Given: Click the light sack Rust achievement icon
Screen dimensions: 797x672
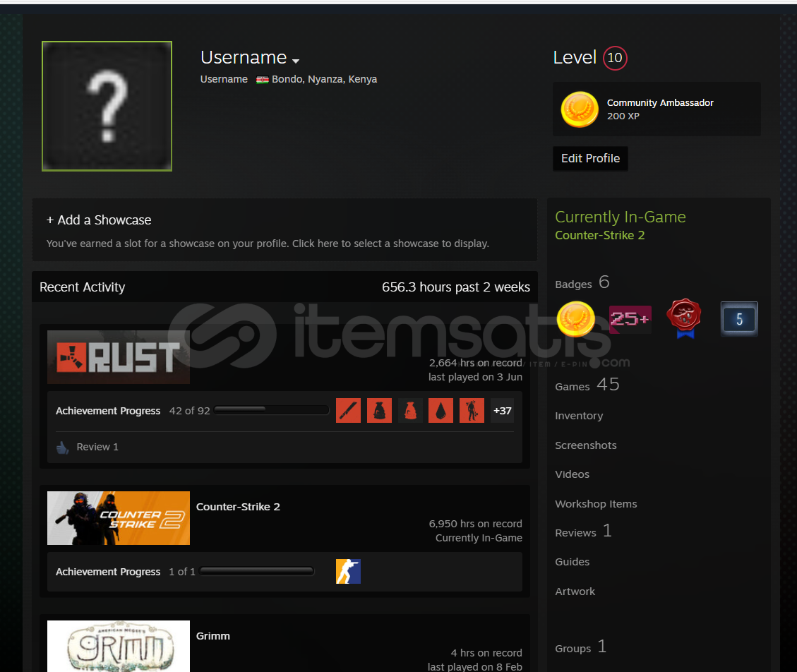Looking at the screenshot, I should (x=410, y=411).
